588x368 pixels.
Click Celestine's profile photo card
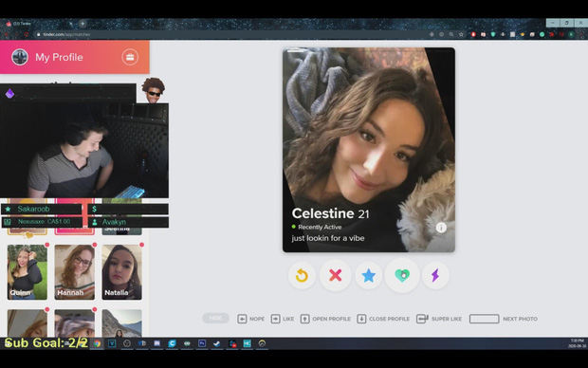click(x=369, y=150)
